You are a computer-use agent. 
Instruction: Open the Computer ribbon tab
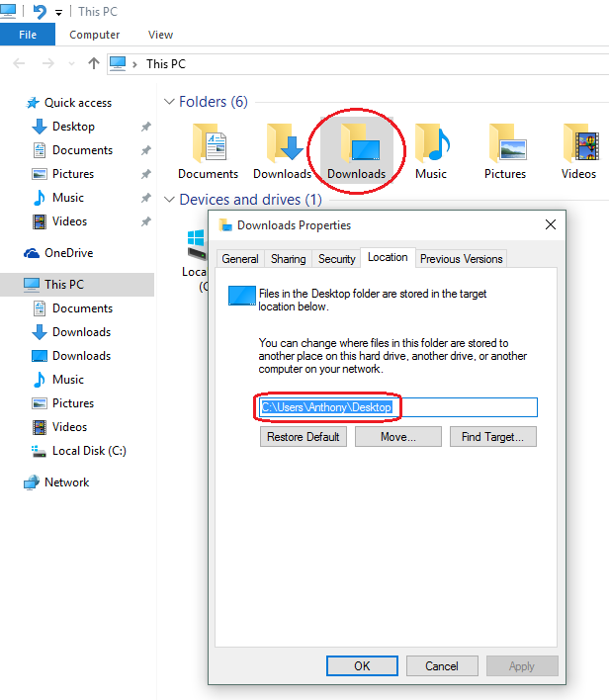click(94, 35)
